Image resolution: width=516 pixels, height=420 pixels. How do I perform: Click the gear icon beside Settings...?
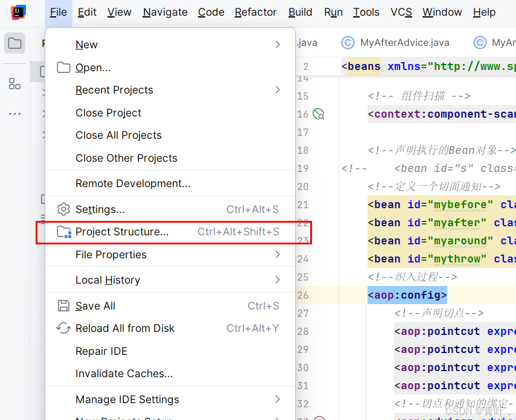(x=63, y=209)
